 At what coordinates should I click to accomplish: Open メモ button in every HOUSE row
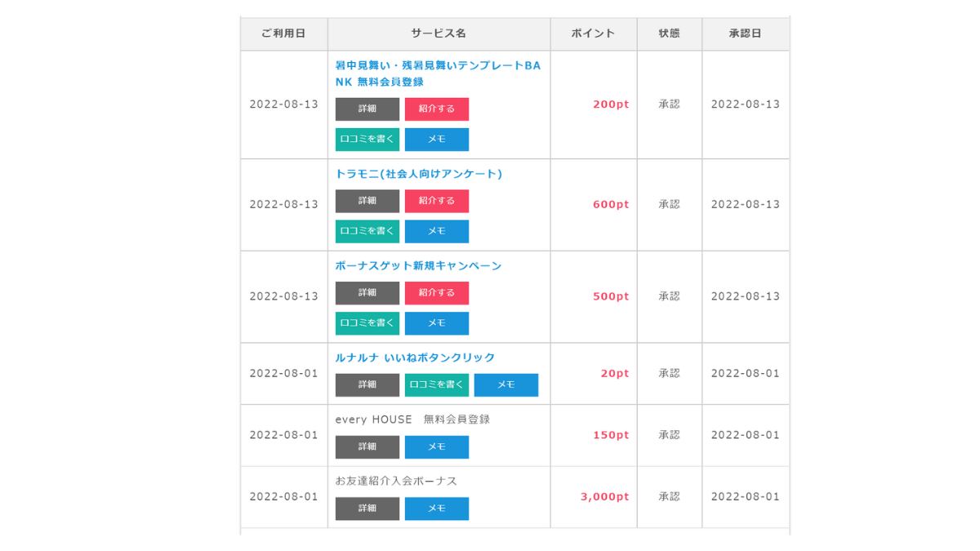(437, 447)
